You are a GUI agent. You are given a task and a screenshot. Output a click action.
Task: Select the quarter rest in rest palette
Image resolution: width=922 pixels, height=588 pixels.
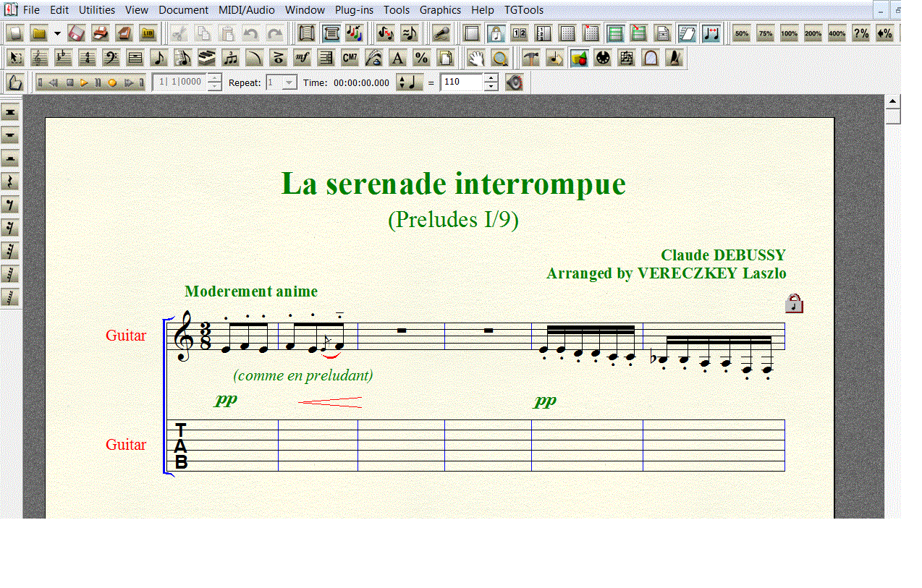point(10,182)
